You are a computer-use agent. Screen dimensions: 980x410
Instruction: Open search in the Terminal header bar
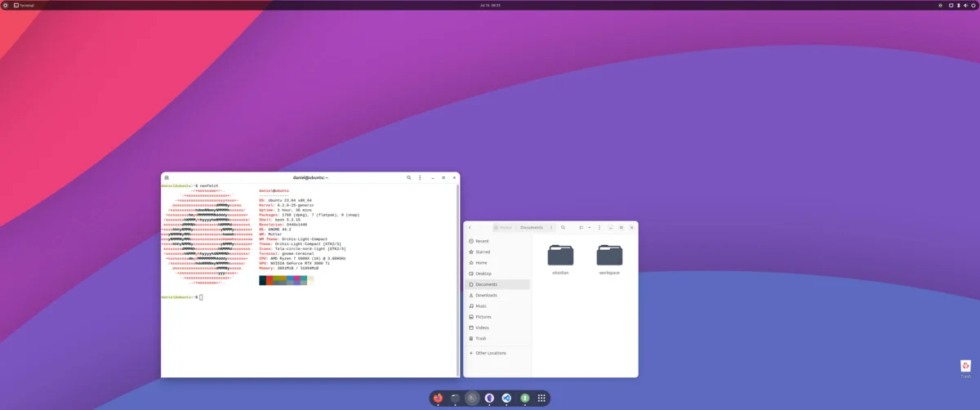tap(409, 177)
